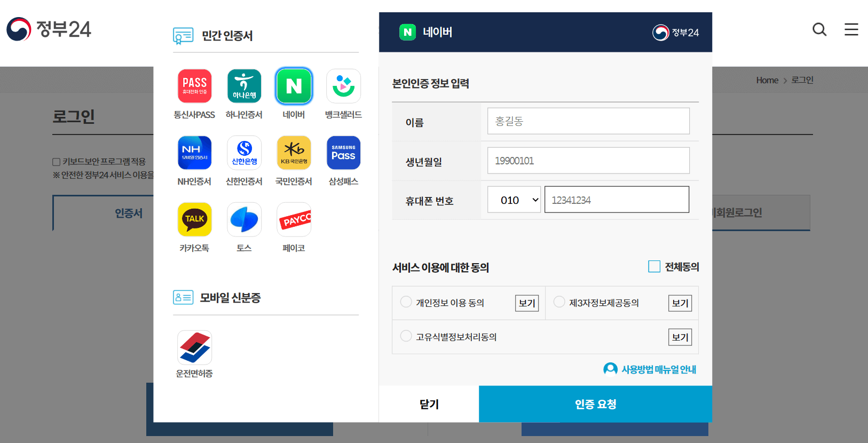This screenshot has width=868, height=443.
Task: Open the 010 phone prefix dropdown
Action: [514, 200]
